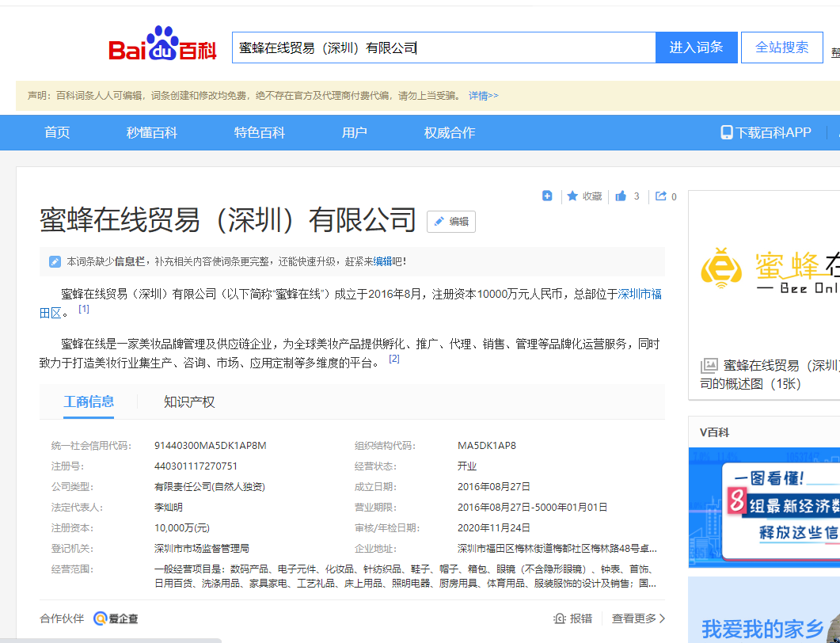
Task: Click the 报错 error report icon
Action: (560, 618)
